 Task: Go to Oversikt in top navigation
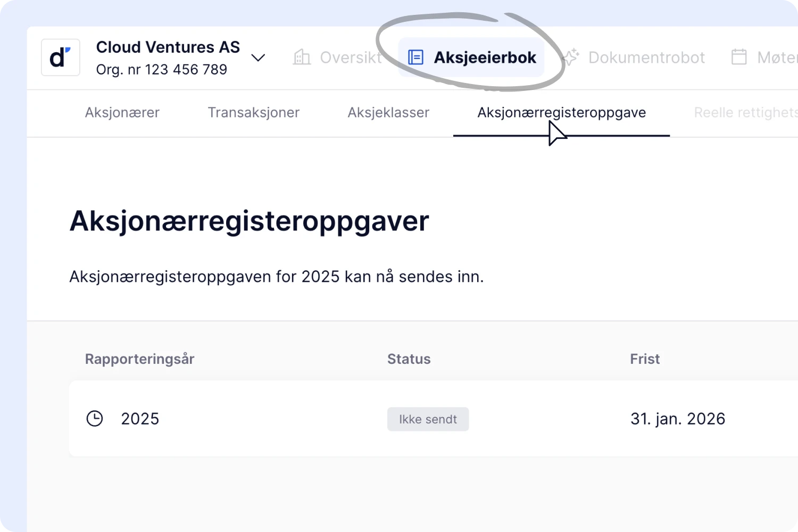click(350, 57)
